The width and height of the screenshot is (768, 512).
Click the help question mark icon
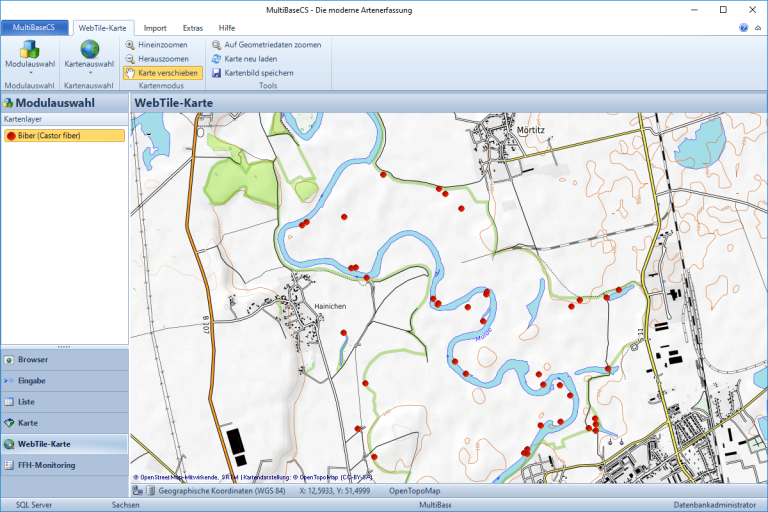click(744, 28)
